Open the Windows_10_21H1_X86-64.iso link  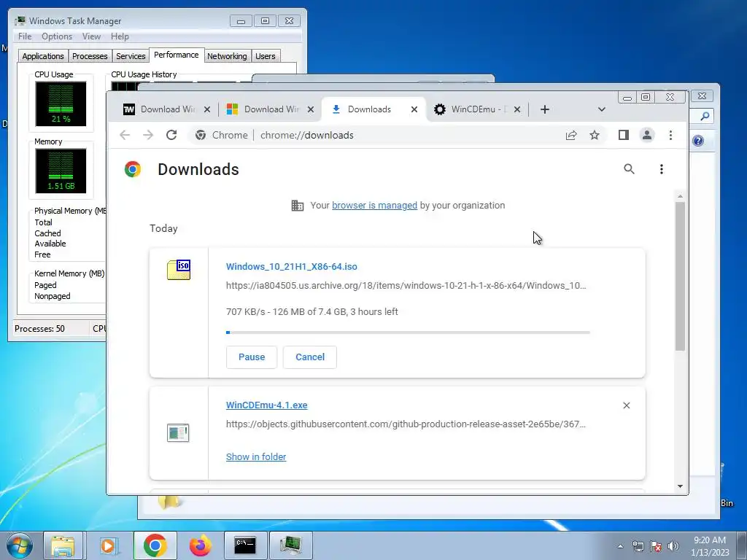(292, 267)
